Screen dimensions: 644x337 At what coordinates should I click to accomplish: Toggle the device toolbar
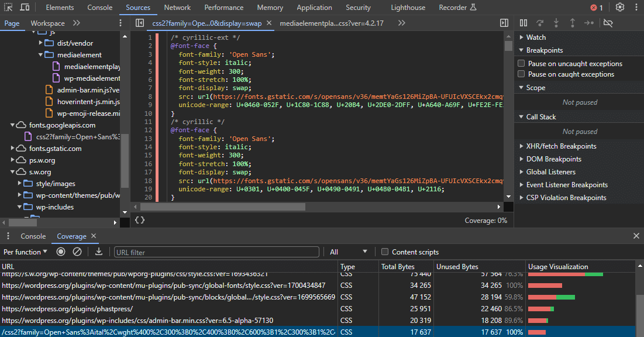tap(23, 8)
